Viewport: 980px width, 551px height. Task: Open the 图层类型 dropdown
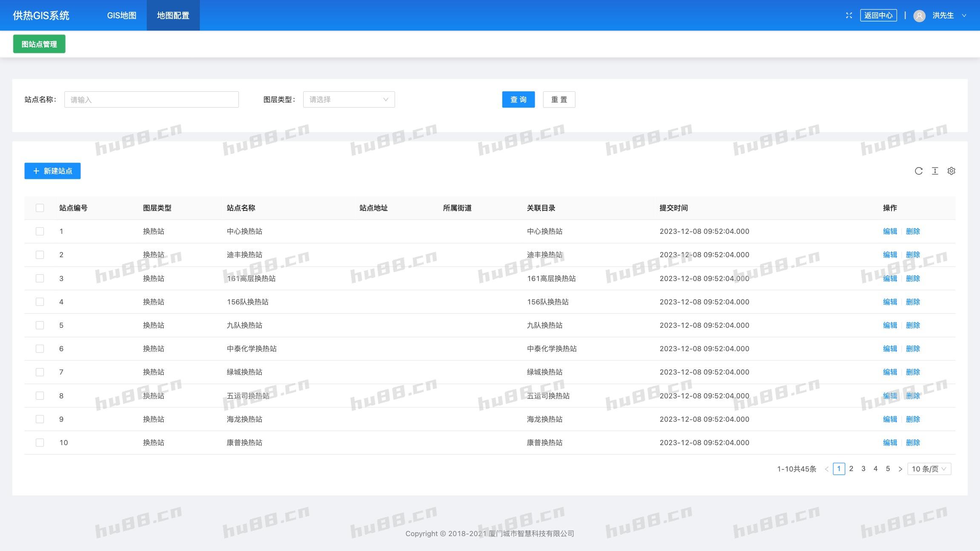(x=349, y=99)
